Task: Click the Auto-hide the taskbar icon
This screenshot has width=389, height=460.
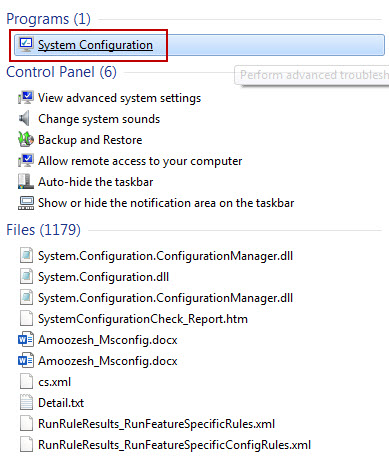Action: (26, 182)
